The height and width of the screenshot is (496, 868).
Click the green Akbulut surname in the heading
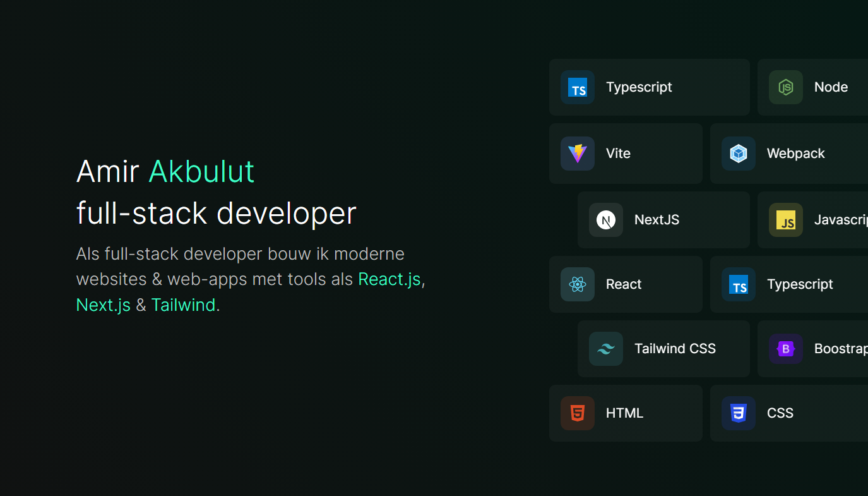201,172
